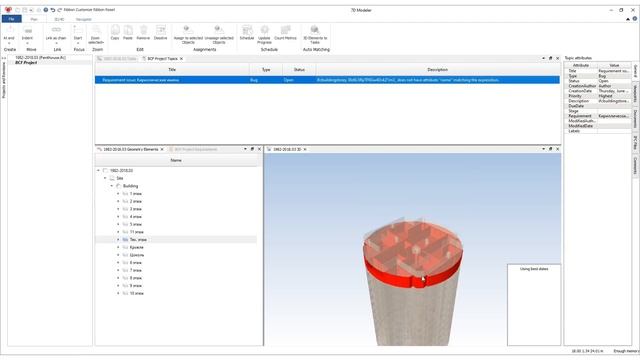640x360 pixels.
Task: Click the Dissolve icon in the ribbon
Action: (161, 30)
